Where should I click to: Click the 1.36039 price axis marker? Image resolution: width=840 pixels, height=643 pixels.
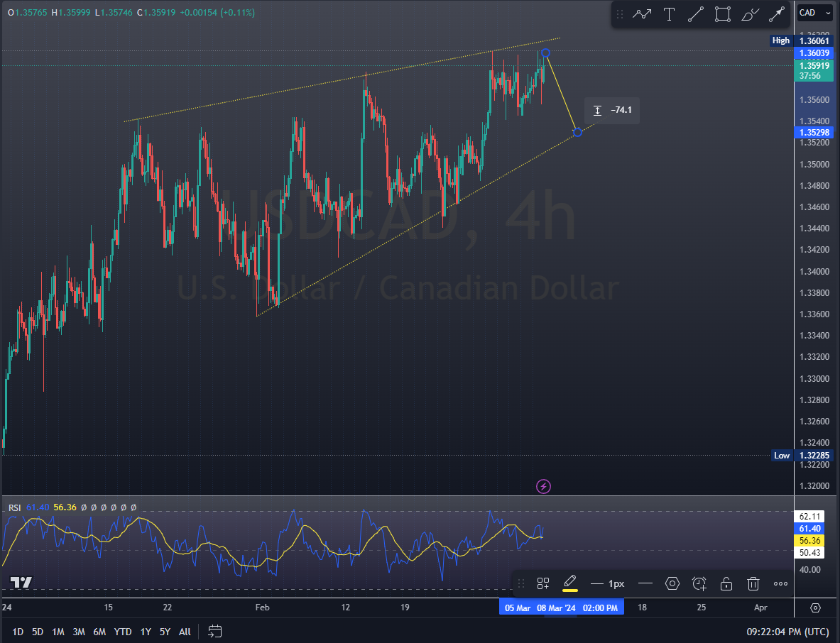click(814, 53)
